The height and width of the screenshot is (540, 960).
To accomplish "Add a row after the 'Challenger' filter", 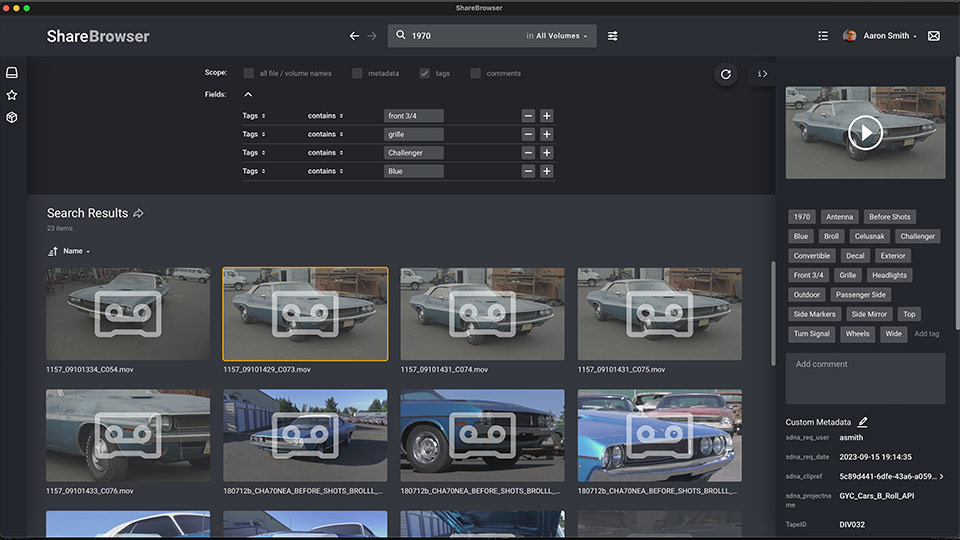I will [547, 152].
